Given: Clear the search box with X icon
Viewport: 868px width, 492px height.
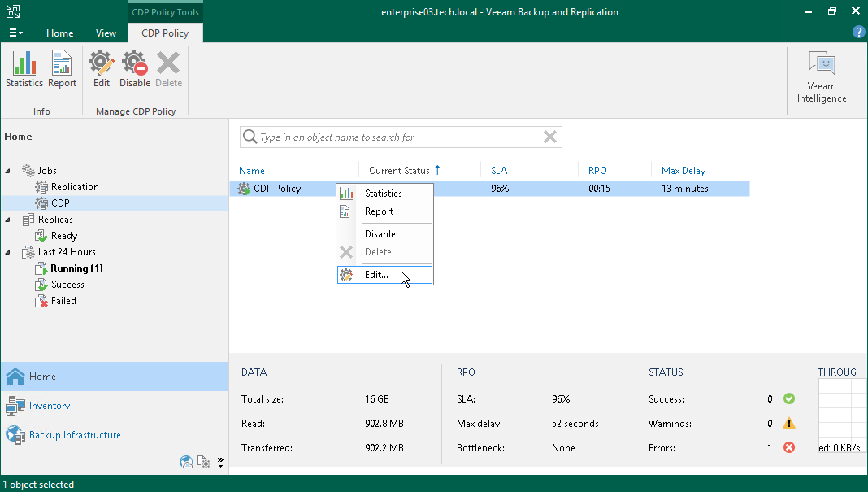Looking at the screenshot, I should (550, 137).
